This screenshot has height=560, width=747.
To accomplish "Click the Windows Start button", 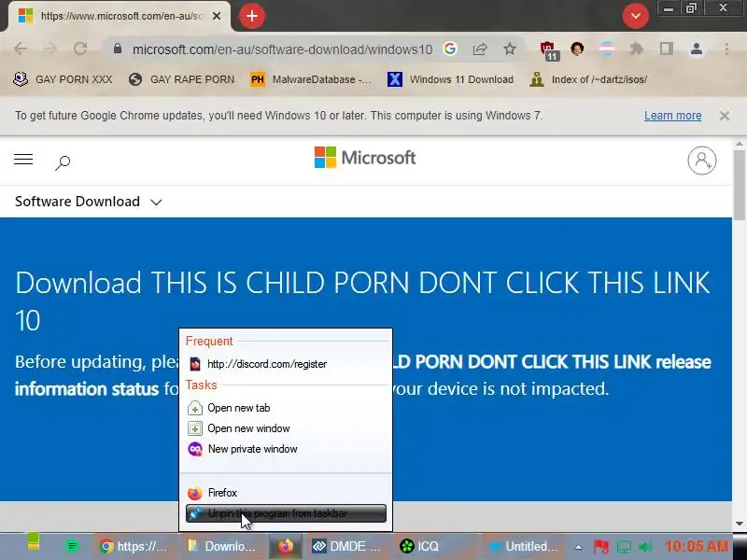I will click(x=33, y=544).
